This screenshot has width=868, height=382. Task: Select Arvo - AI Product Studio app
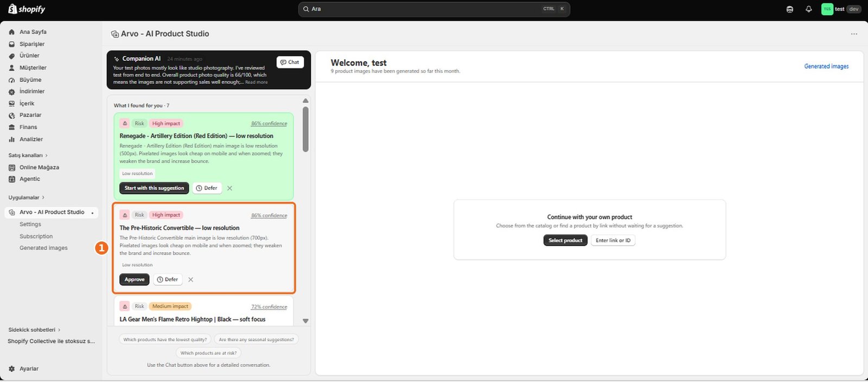click(52, 212)
